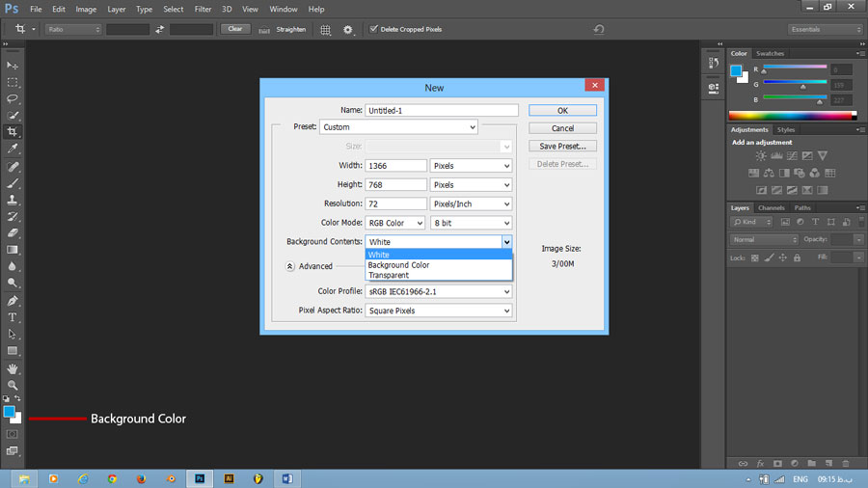This screenshot has height=488, width=868.
Task: Toggle lock all in Layers panel
Action: [x=798, y=258]
